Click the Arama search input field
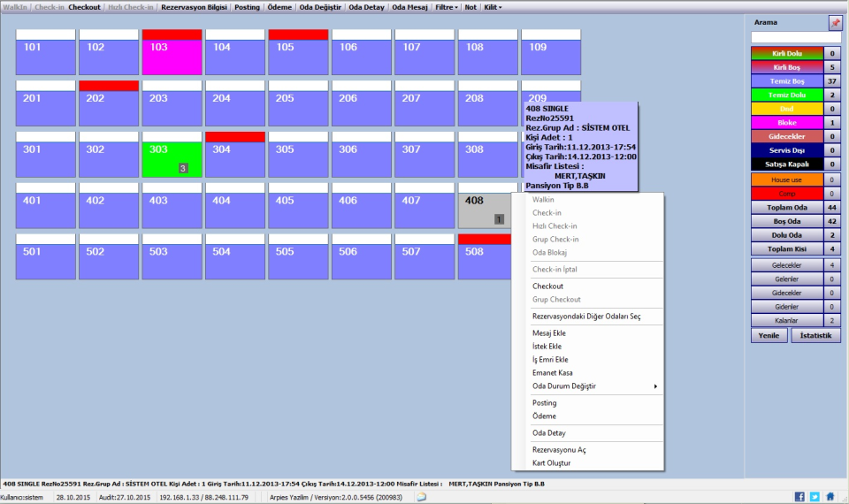Screen dimensions: 849x504 tap(796, 37)
